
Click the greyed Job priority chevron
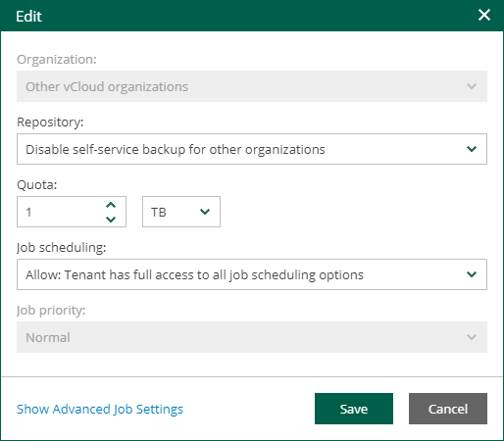pos(472,337)
